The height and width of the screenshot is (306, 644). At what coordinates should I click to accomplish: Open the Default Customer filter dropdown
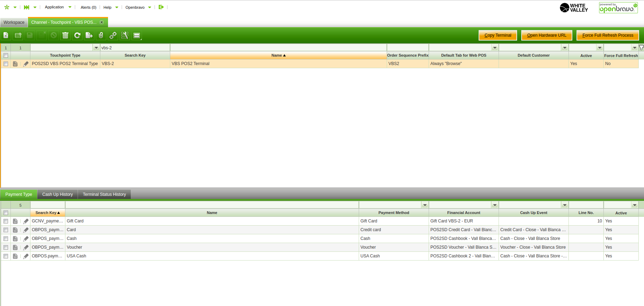[565, 48]
